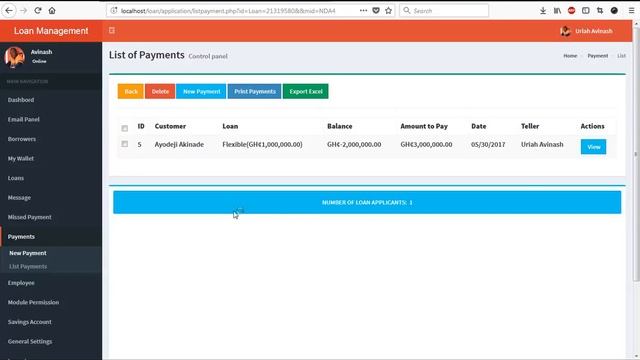
Task: Click the crop screenshot extension icon
Action: (600, 11)
